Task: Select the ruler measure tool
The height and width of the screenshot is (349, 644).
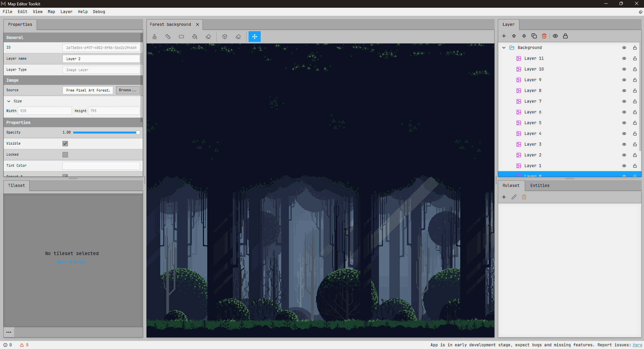Action: click(x=168, y=37)
